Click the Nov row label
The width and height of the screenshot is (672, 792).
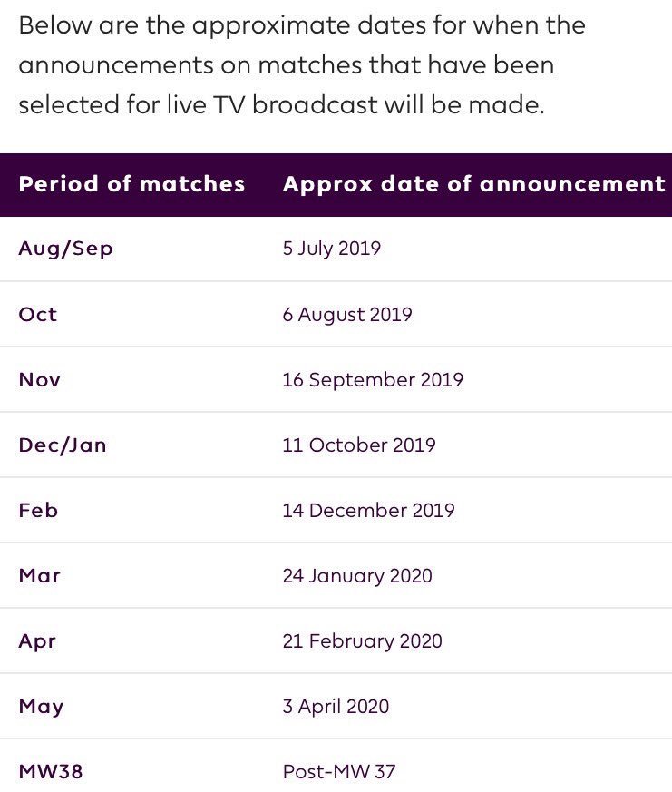pyautogui.click(x=39, y=380)
